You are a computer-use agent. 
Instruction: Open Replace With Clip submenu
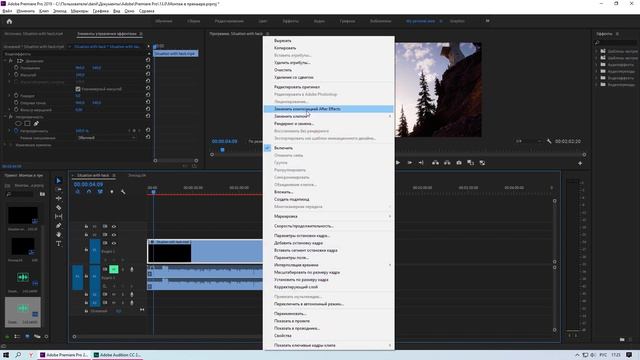click(329, 116)
